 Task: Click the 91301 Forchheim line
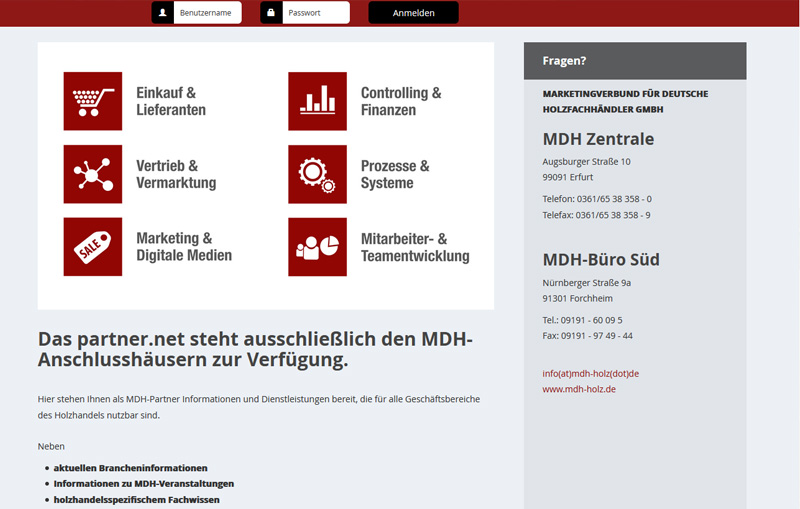tap(578, 298)
